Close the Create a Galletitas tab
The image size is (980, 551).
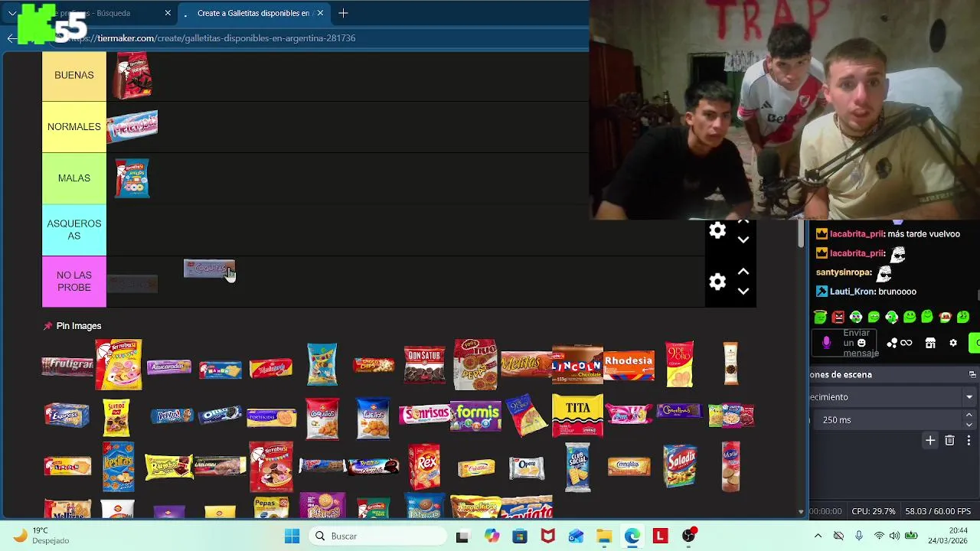[320, 13]
